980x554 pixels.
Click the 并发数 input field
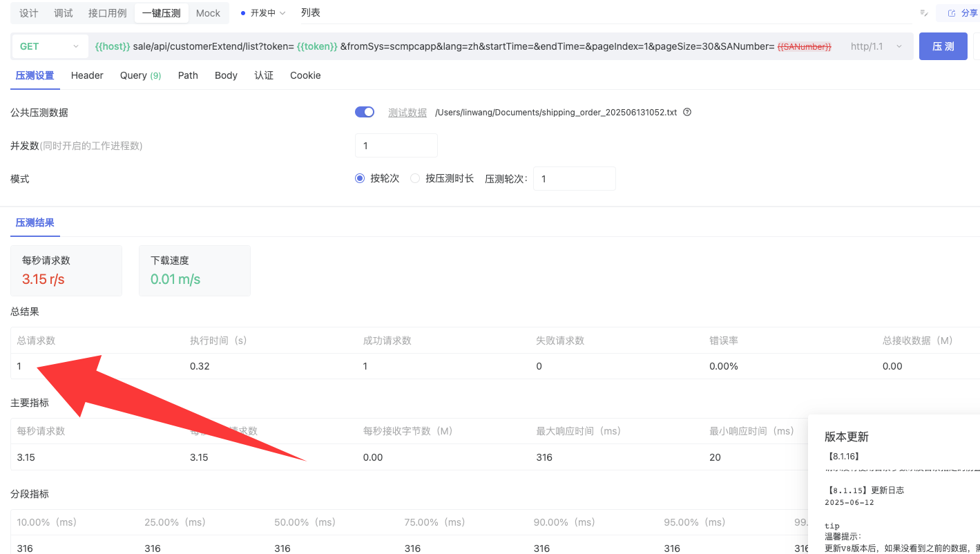tap(396, 146)
